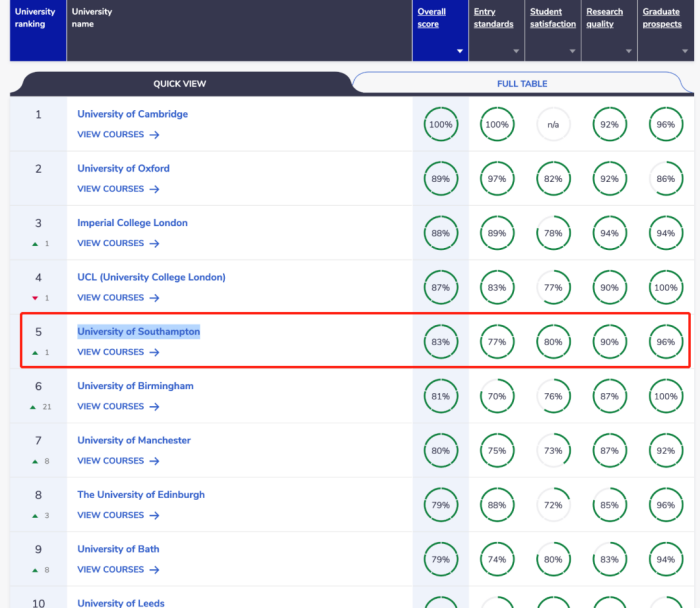Sort by Graduate prospects column header
700x608 pixels.
(662, 18)
